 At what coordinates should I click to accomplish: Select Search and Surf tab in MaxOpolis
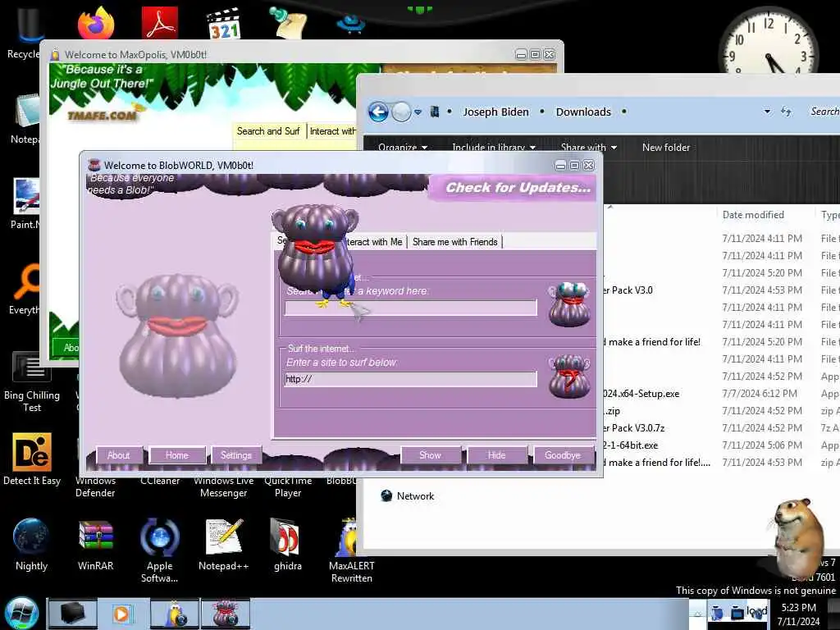pyautogui.click(x=268, y=131)
